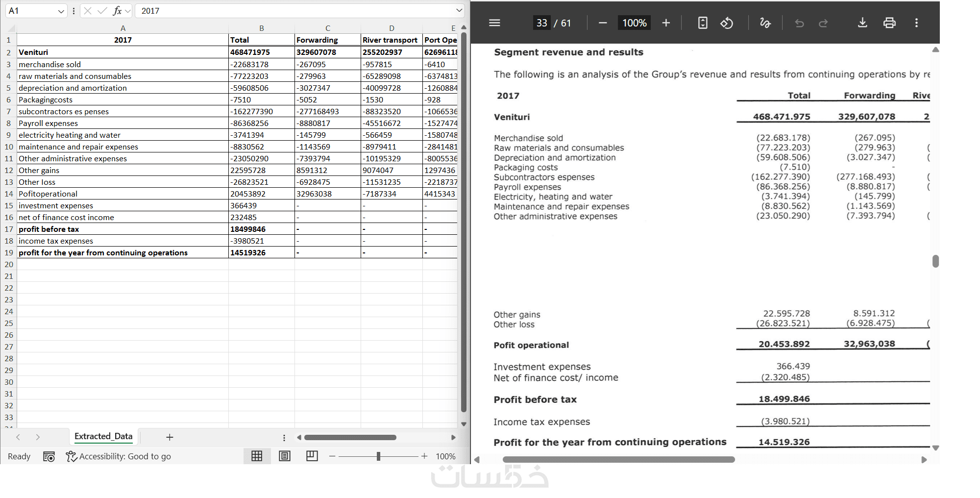Open the PDF viewer hamburger menu
This screenshot has height=498, width=980.
pyautogui.click(x=494, y=23)
